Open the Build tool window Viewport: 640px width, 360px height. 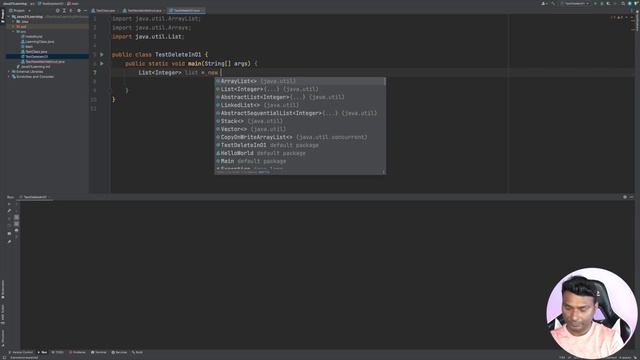[137, 352]
